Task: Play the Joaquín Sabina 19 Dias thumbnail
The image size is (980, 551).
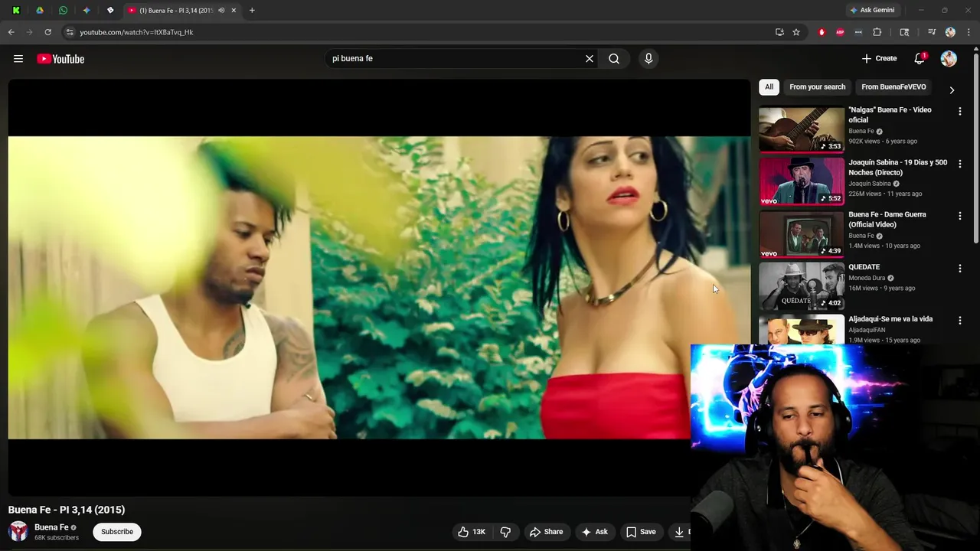Action: tap(802, 181)
